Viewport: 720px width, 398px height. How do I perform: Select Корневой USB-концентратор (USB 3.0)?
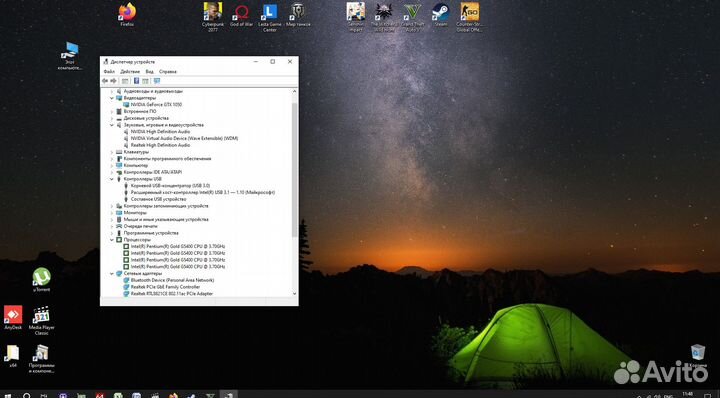[167, 186]
